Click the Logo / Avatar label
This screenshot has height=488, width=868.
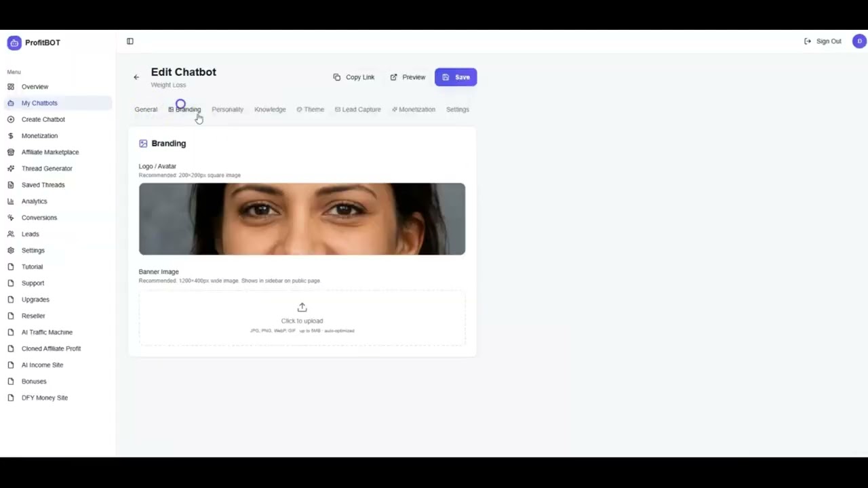157,166
